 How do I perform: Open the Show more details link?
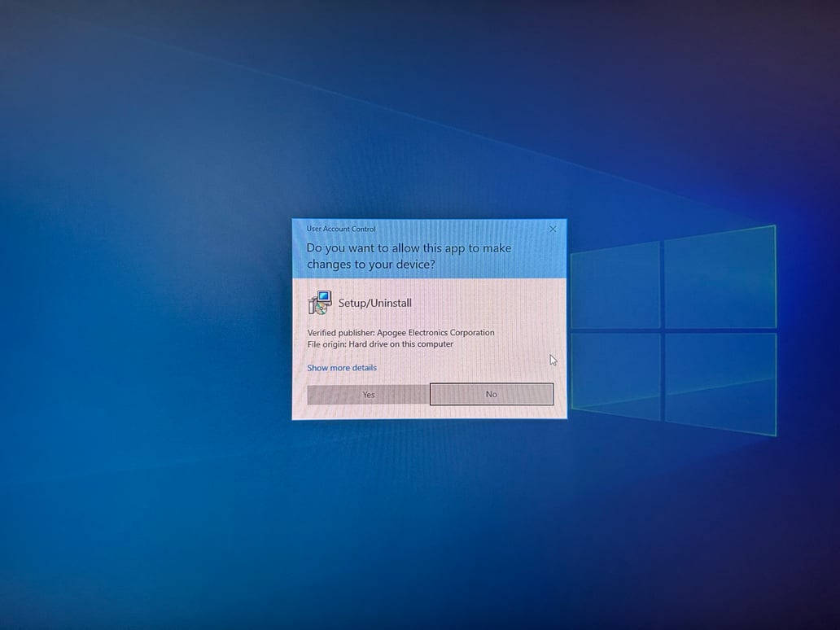click(341, 368)
